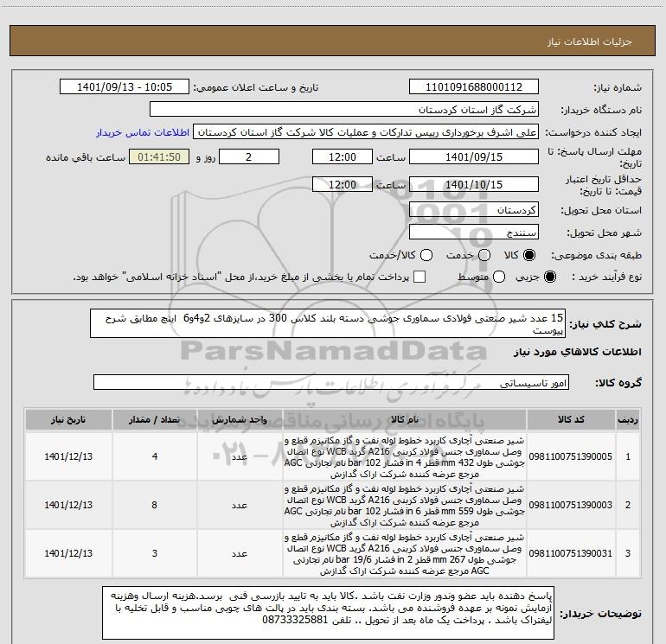Click the announcement date field 1401/09/13 - 10:05
Screen dimensions: 666x644
point(125,86)
